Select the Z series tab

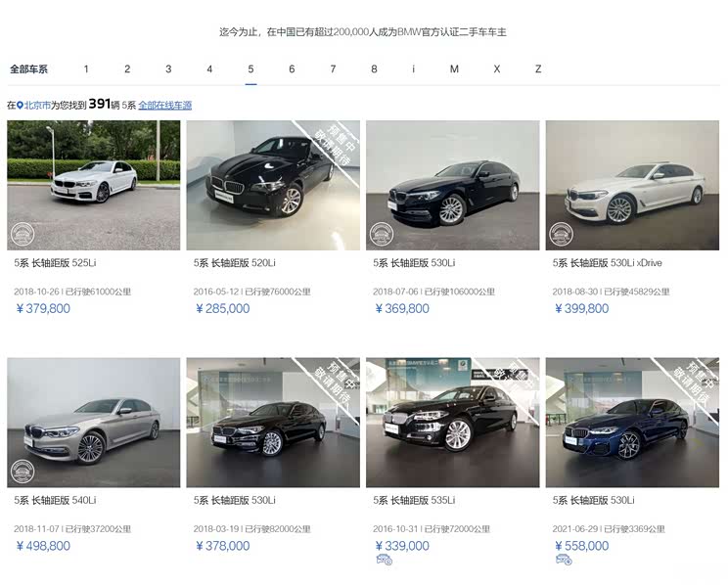(538, 69)
